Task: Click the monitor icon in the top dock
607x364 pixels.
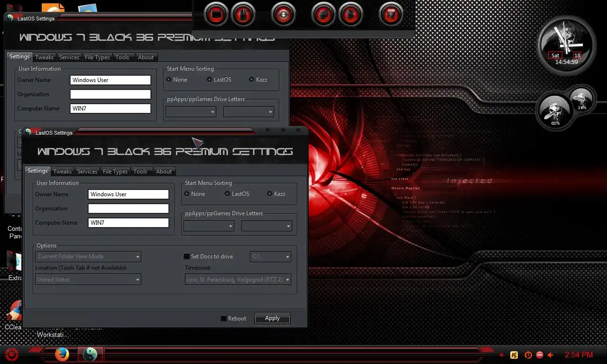Action: coord(216,15)
